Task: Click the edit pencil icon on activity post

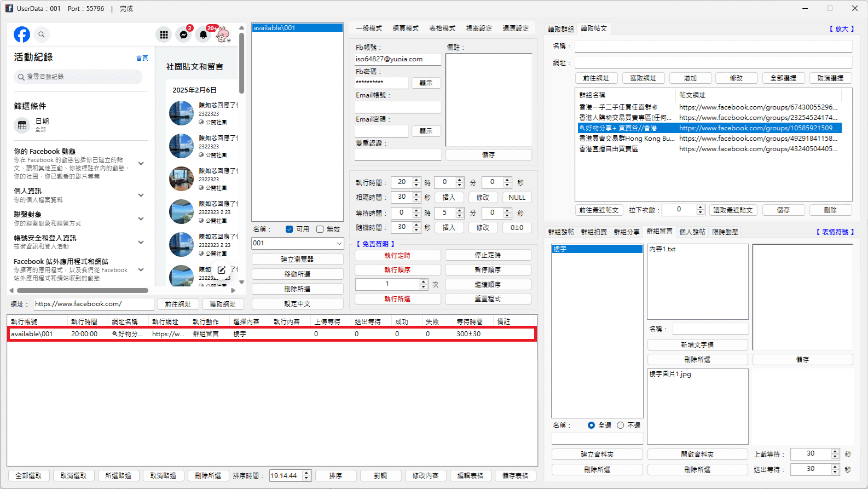Action: 222,270
